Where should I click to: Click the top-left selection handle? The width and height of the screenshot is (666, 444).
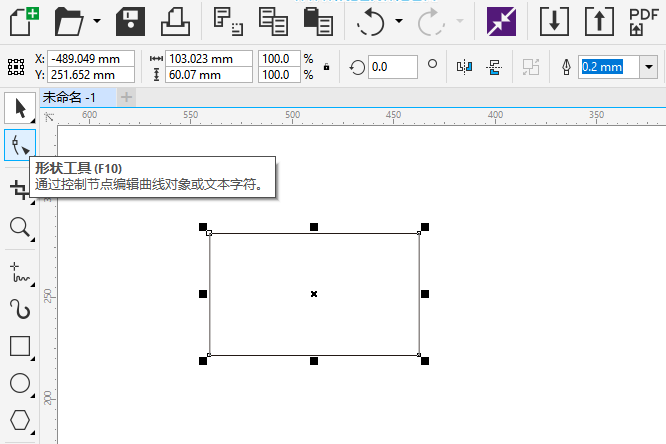click(203, 227)
